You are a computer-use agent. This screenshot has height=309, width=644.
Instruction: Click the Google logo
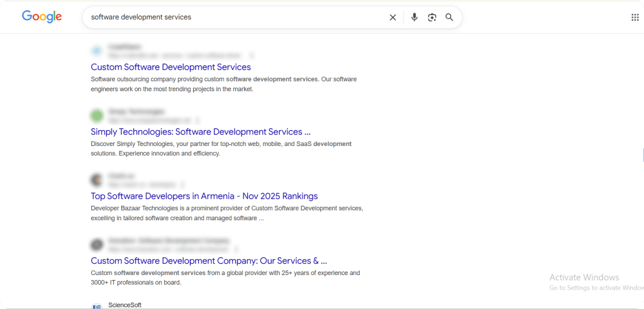tap(42, 16)
